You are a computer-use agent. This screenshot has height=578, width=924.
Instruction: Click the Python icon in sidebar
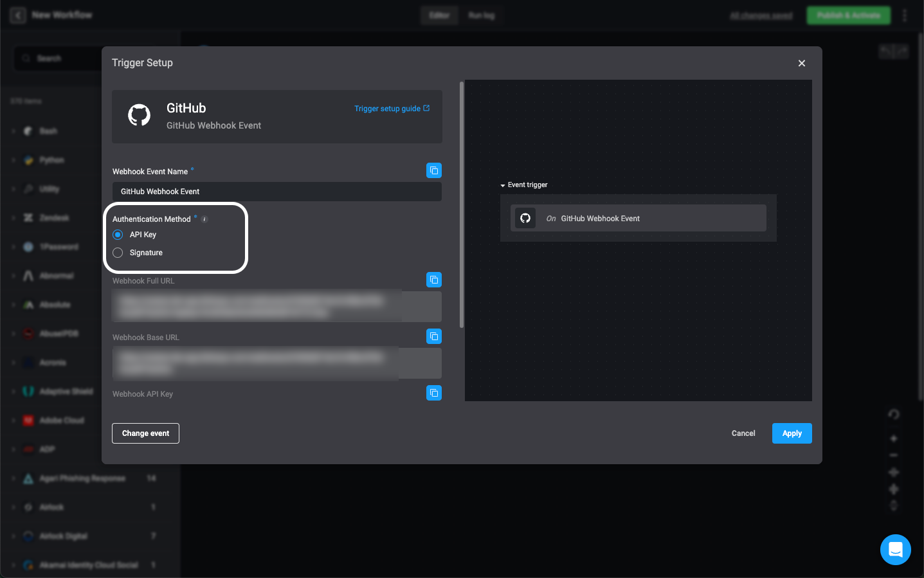tap(28, 160)
